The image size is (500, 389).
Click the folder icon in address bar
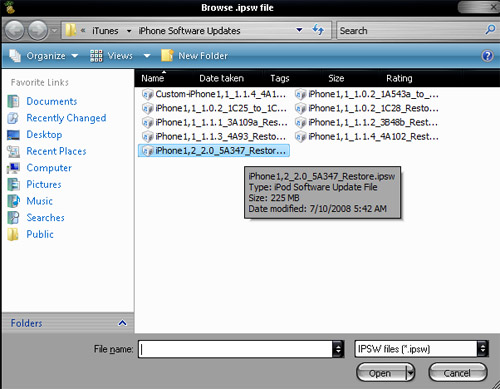click(71, 30)
